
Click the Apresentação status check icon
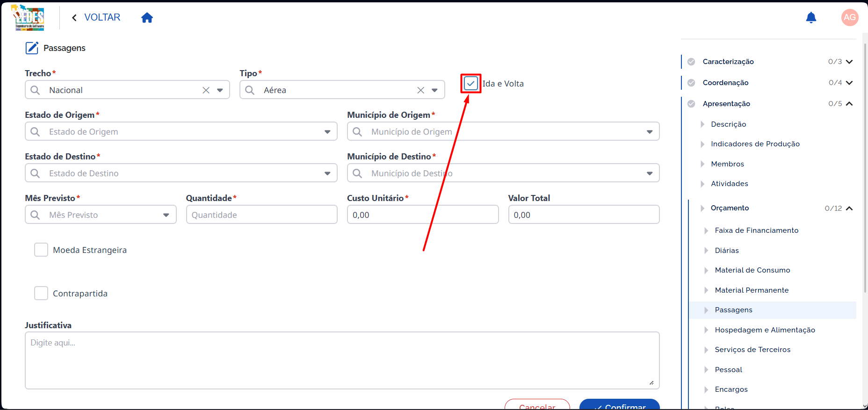click(691, 104)
